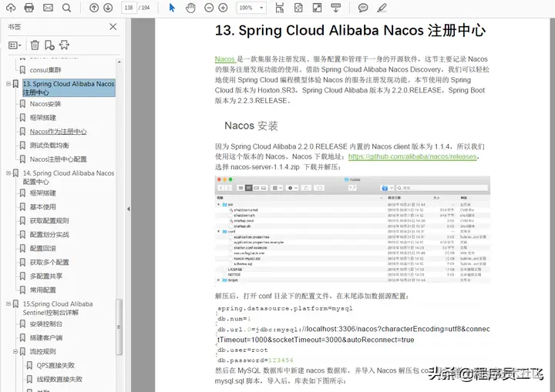The width and height of the screenshot is (555, 392).
Task: Click the find current bookmark icon
Action: [x=64, y=45]
